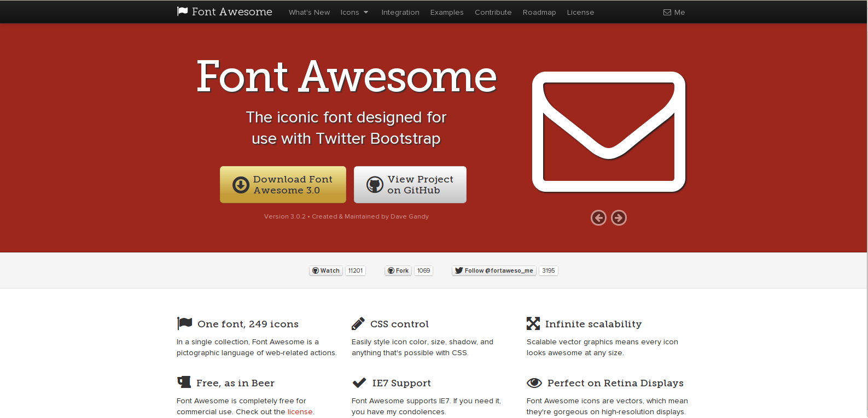This screenshot has height=418, width=868.
Task: Click the large envelope icon in the hero area
Action: pos(609,132)
